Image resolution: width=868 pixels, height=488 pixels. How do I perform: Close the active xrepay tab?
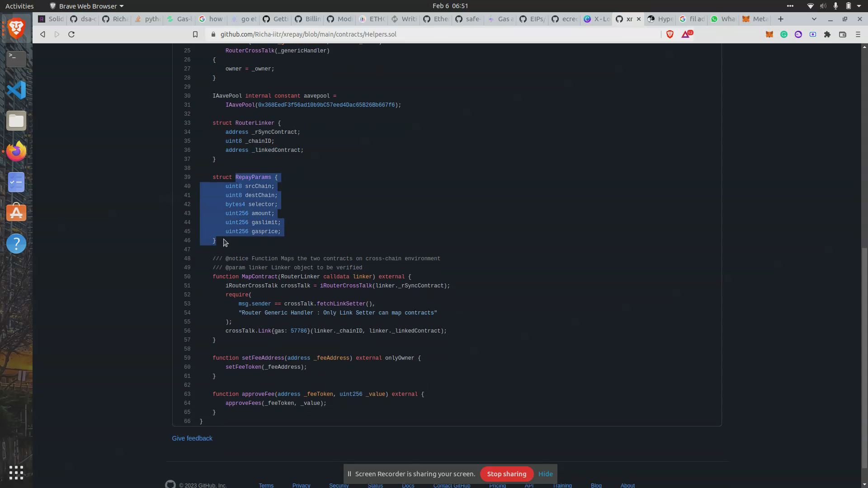pos(639,19)
